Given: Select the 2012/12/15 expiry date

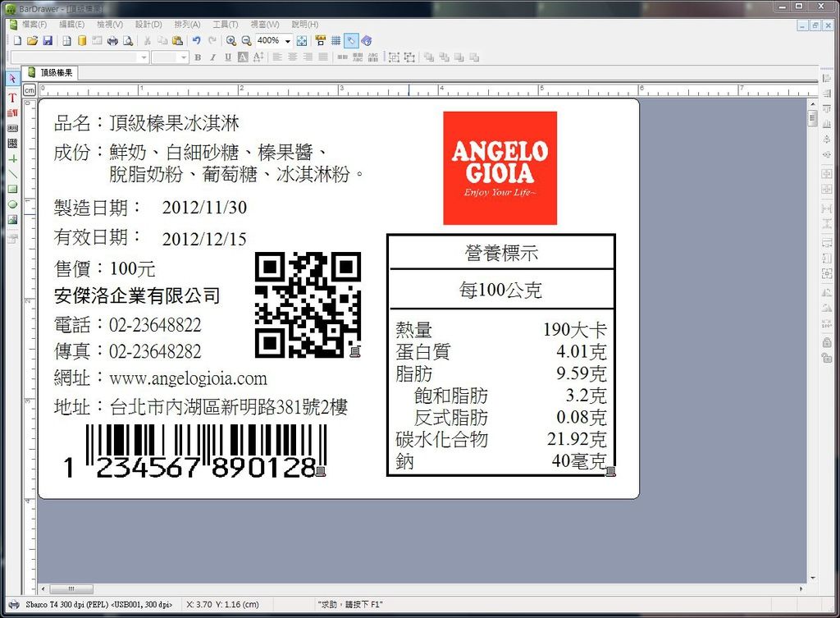Looking at the screenshot, I should pos(204,239).
